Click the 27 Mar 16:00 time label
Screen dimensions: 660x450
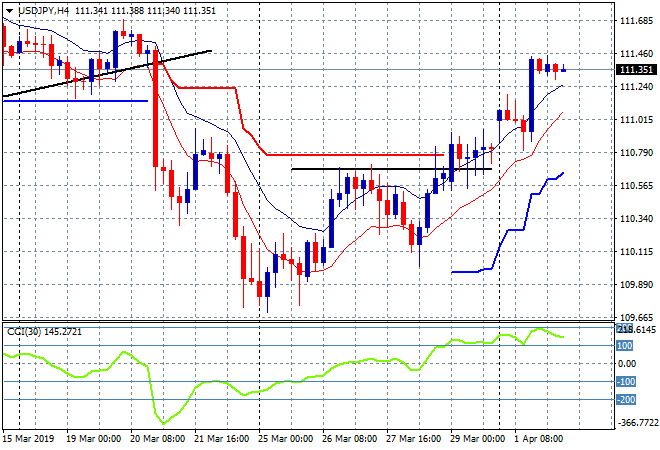(x=413, y=439)
